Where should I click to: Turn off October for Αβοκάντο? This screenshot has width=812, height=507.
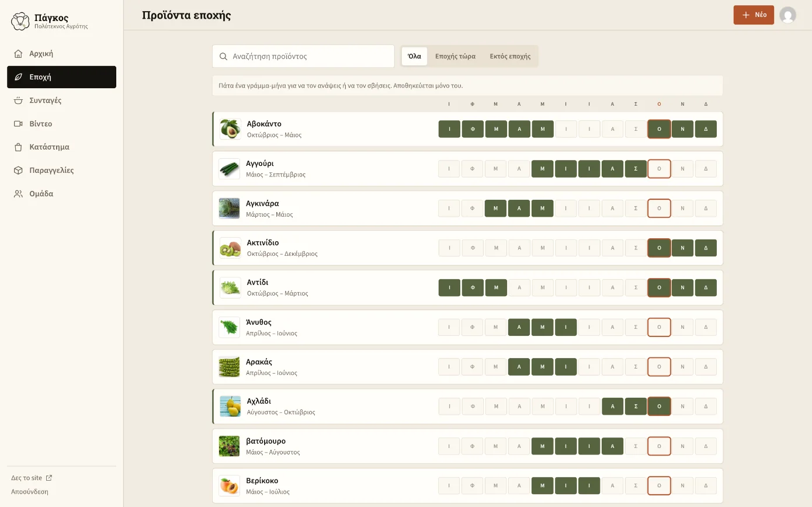659,129
